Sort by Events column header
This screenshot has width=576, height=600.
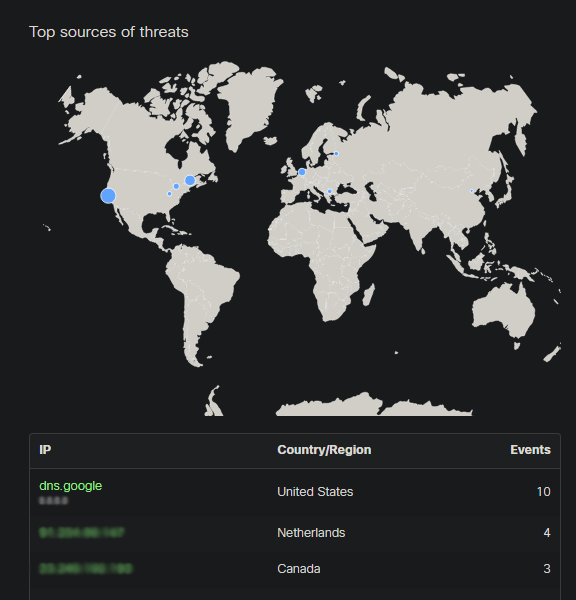[x=530, y=450]
